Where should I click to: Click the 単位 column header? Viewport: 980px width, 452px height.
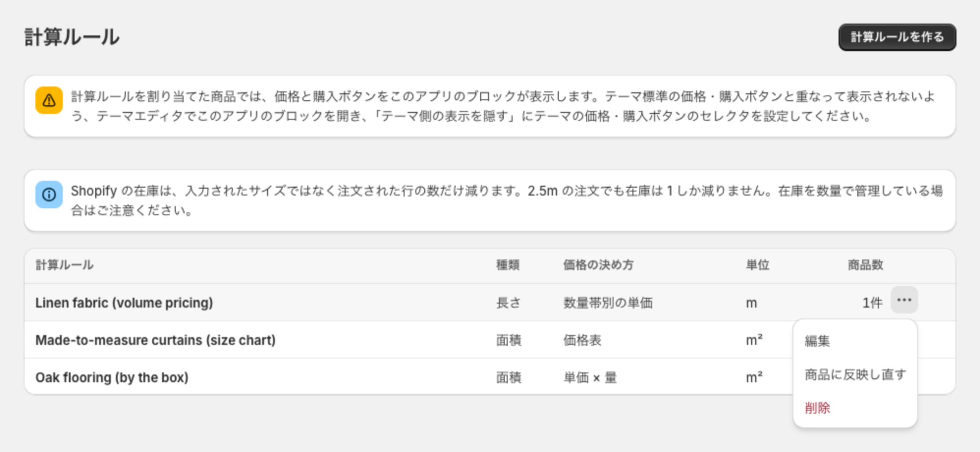pos(758,265)
